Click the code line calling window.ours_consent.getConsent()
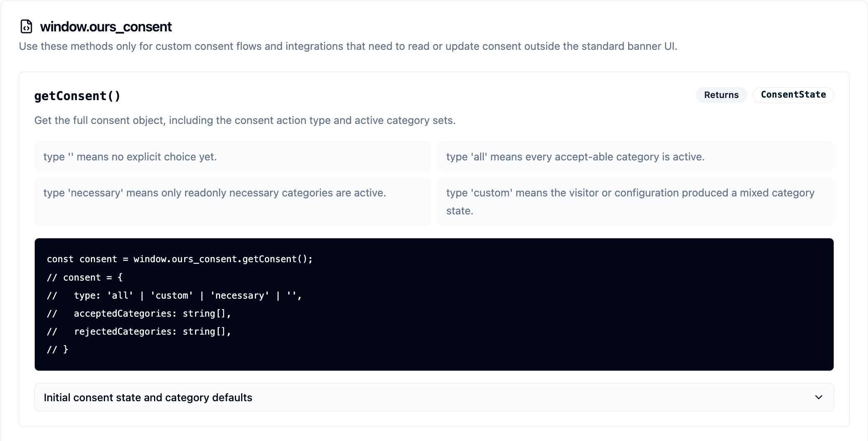Screen dimensions: 868x441 [180, 259]
